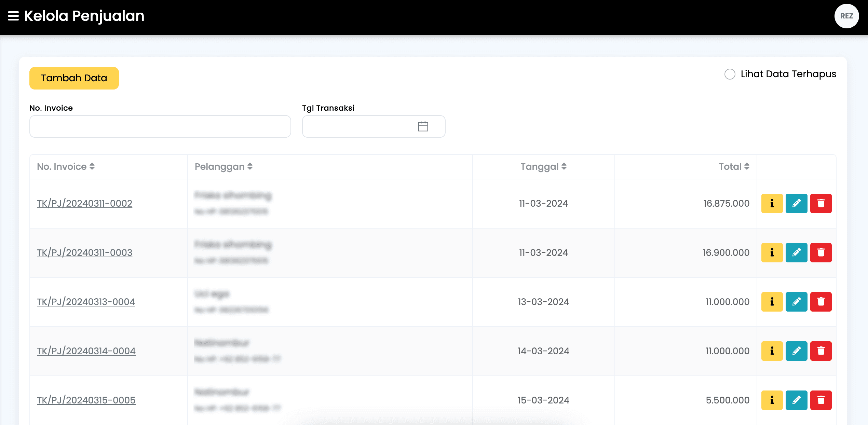Click the Tambah Data button

tap(74, 78)
